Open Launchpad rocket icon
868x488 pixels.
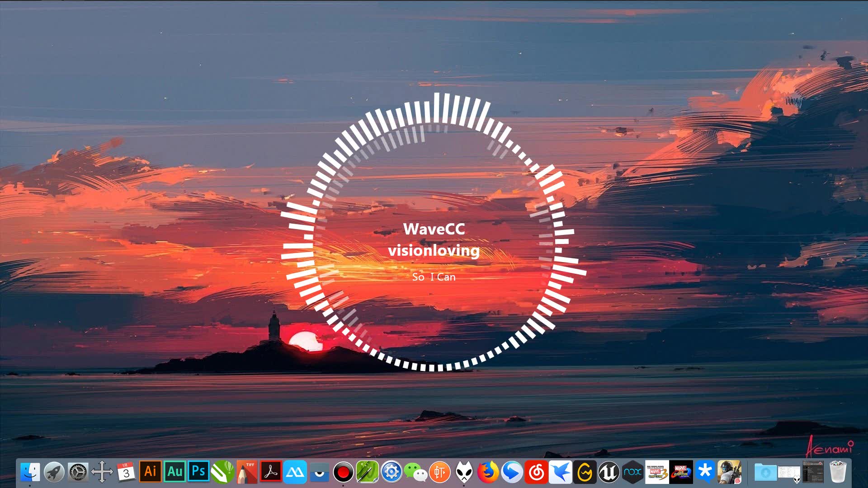(54, 473)
